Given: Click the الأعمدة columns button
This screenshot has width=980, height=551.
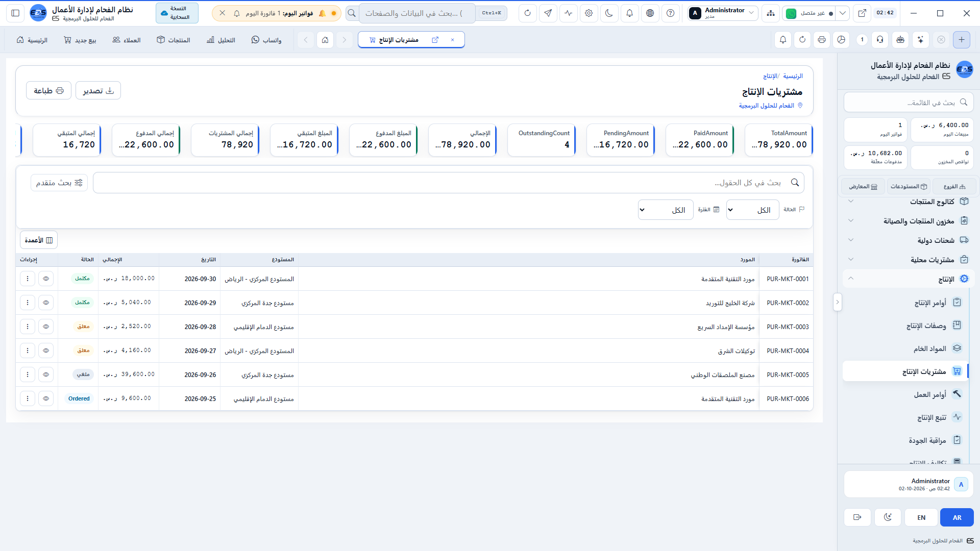Looking at the screenshot, I should coord(39,240).
